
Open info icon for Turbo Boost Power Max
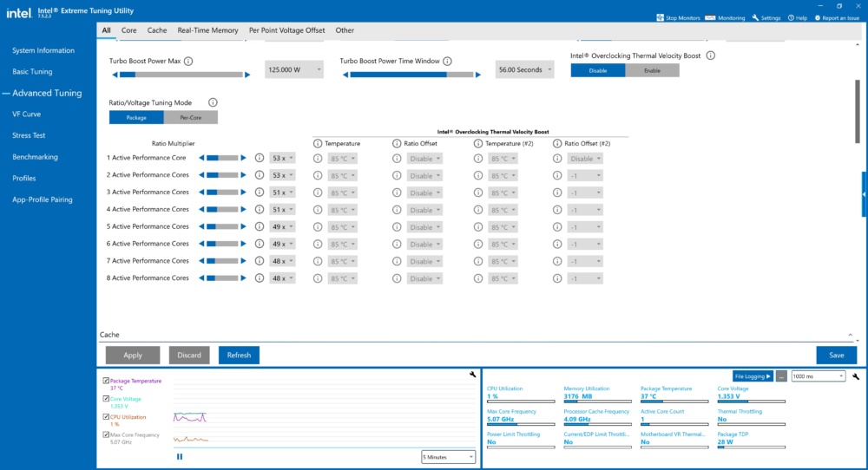188,62
